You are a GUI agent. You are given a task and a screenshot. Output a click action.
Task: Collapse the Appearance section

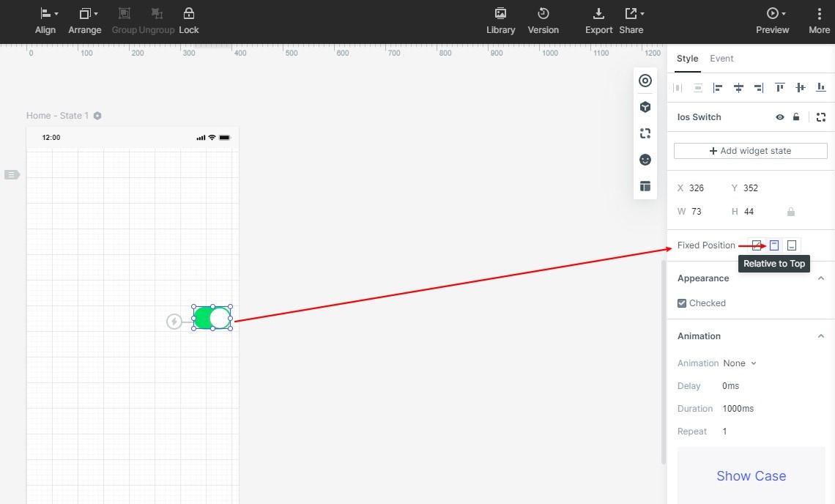820,278
